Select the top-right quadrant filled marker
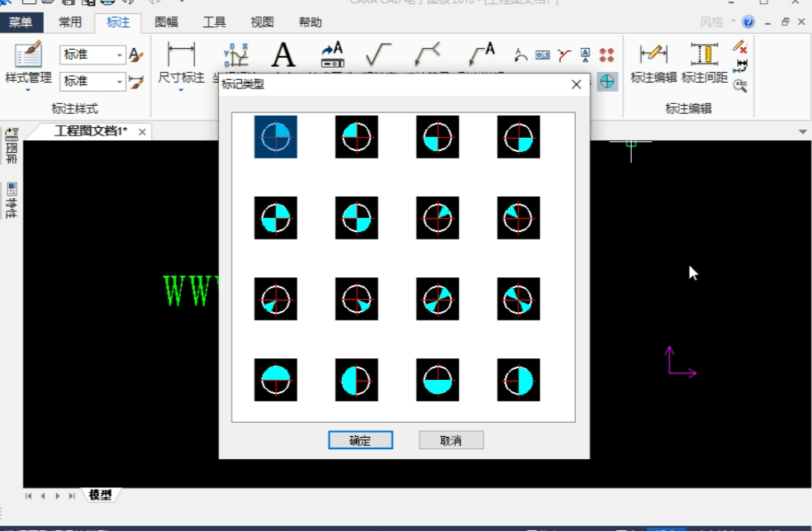 tap(276, 136)
